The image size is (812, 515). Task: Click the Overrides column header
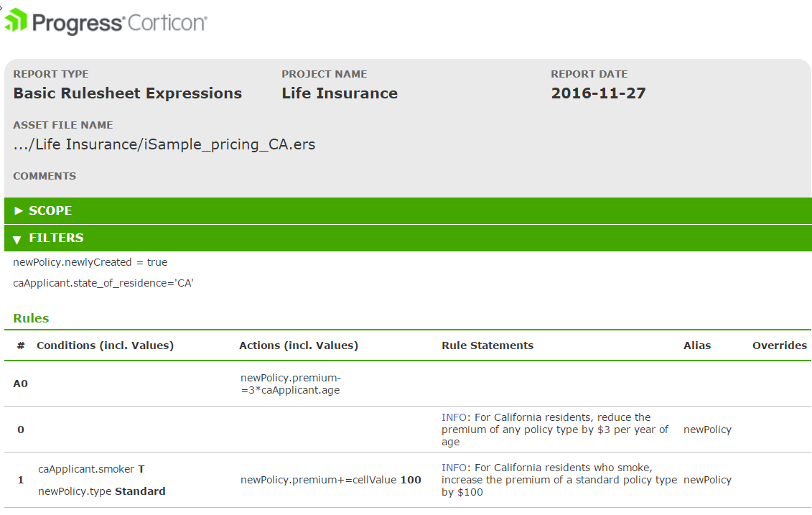tap(780, 345)
